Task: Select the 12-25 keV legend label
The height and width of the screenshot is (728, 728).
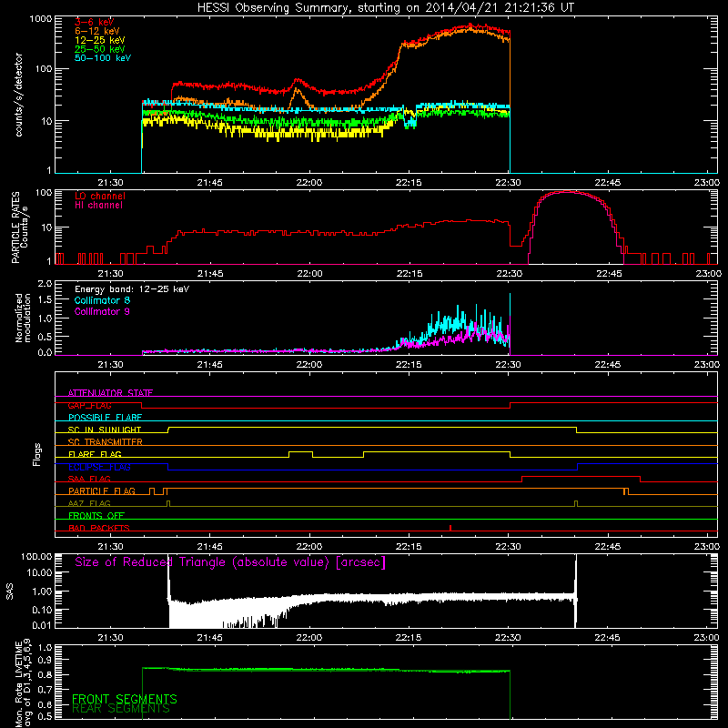Action: (100, 40)
